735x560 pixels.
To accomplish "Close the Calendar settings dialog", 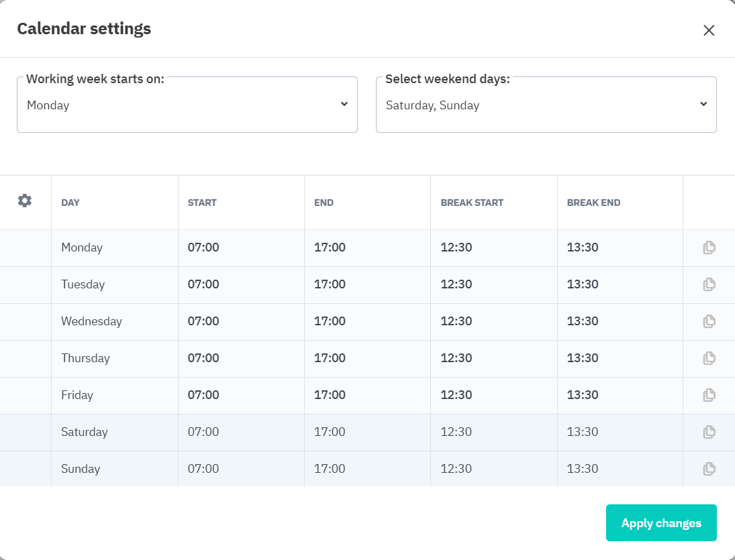I will click(x=709, y=30).
